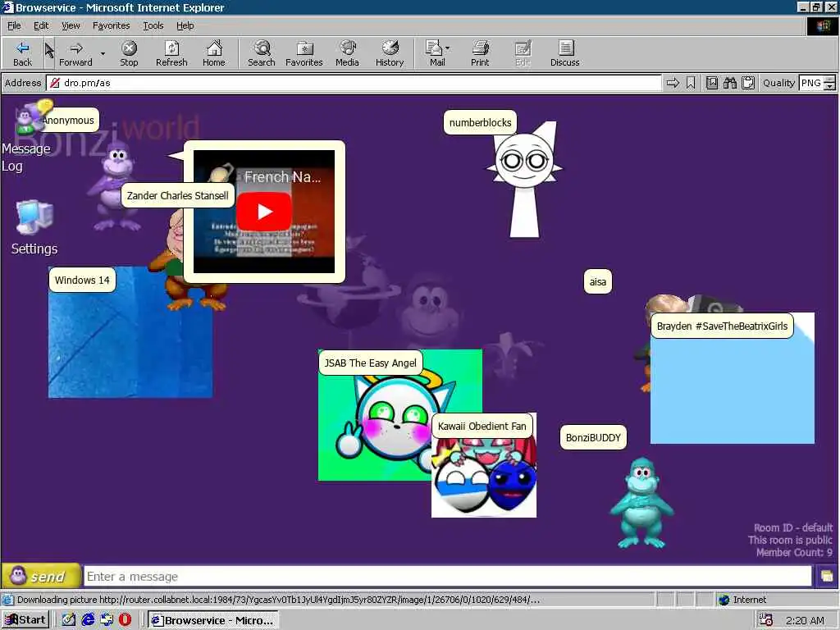Open the Windows Start button

click(x=25, y=620)
